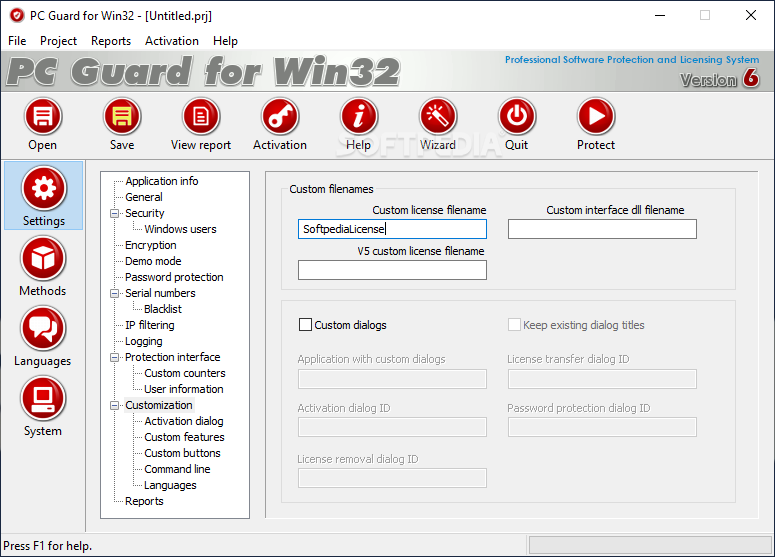
Task: Select Demo mode tree item
Action: tap(153, 261)
